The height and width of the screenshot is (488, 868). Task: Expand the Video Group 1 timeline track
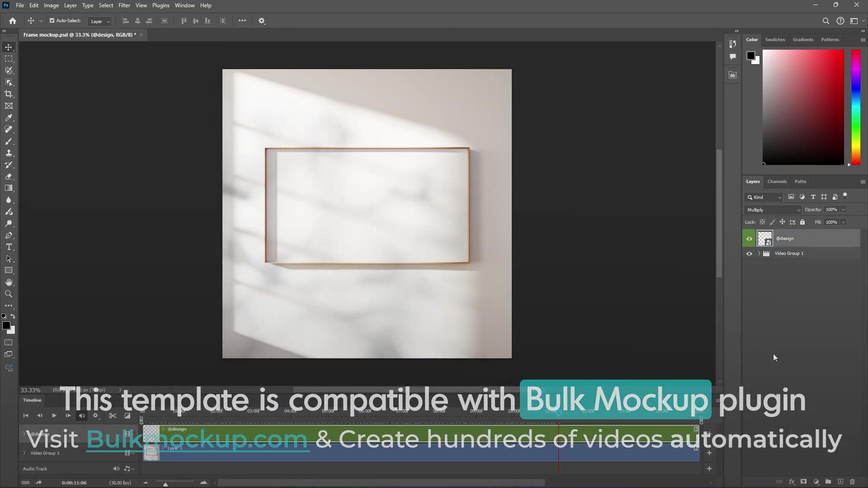pyautogui.click(x=24, y=453)
